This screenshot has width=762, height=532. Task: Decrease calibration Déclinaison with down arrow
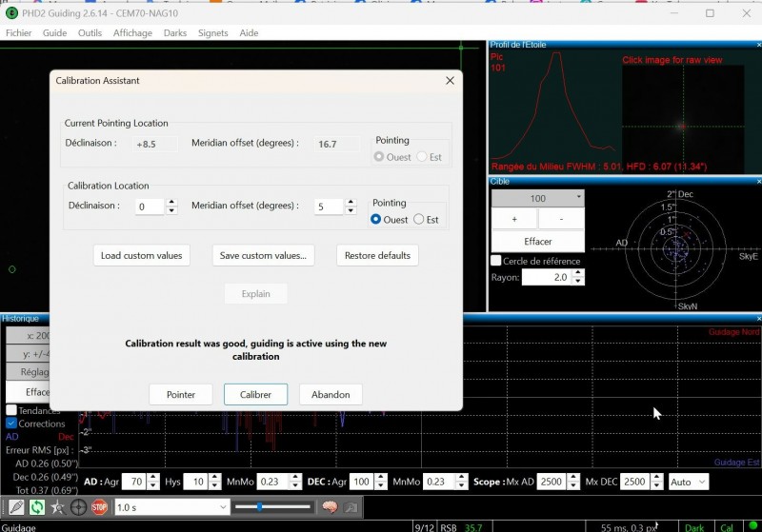(x=171, y=210)
